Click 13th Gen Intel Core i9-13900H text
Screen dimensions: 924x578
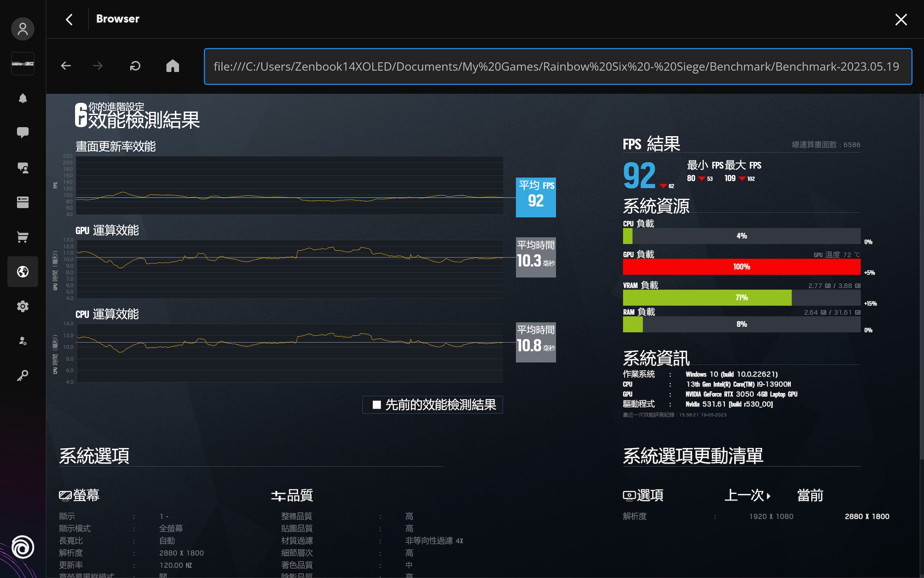pyautogui.click(x=738, y=384)
